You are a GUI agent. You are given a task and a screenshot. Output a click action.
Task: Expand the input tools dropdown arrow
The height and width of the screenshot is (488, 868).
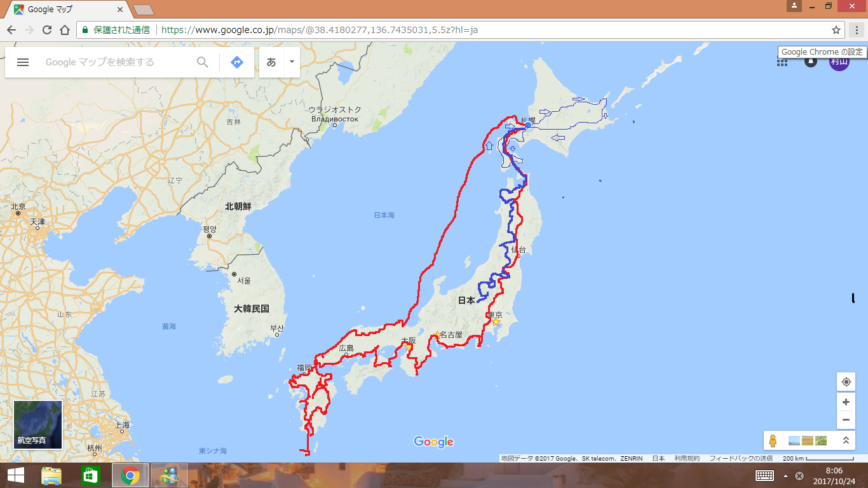pos(291,62)
